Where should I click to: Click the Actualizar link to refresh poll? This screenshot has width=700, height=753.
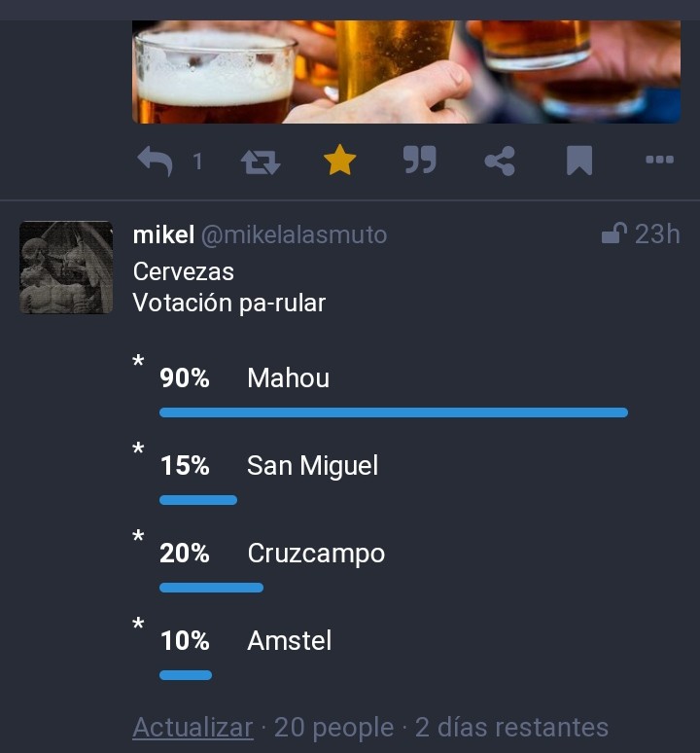tap(192, 727)
